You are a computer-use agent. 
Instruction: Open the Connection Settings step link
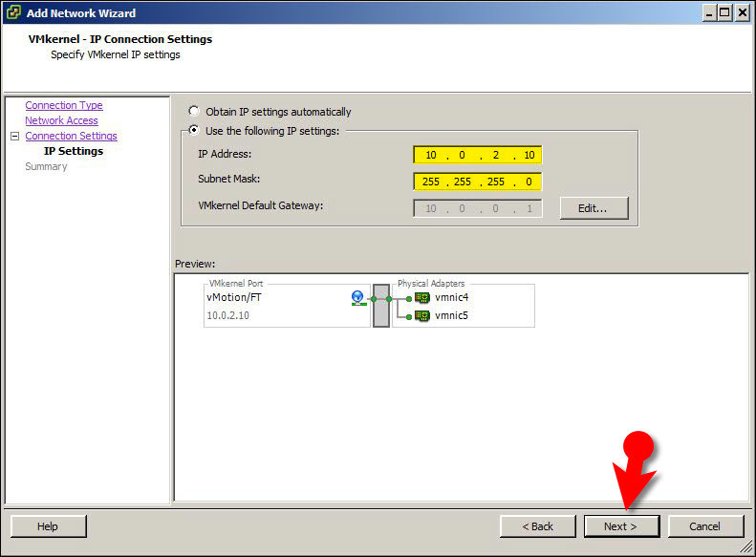(71, 136)
